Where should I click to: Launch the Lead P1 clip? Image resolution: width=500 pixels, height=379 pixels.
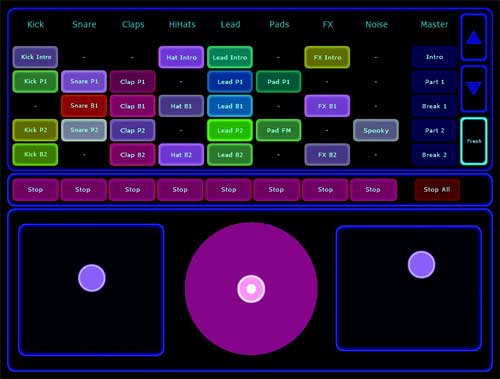point(230,81)
